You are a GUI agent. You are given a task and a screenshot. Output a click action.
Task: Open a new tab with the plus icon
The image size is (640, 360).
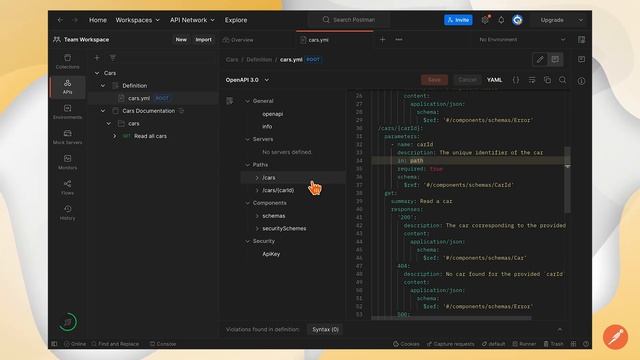pyautogui.click(x=382, y=40)
